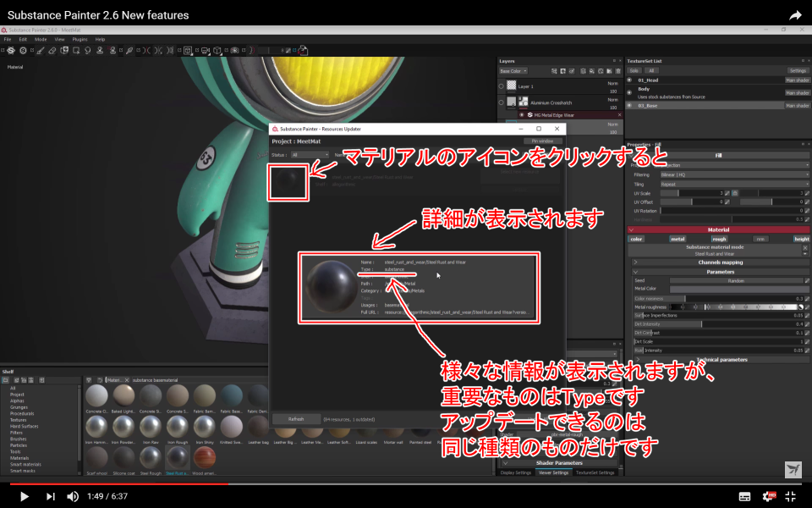812x508 pixels.
Task: Share the YouTube video
Action: (x=795, y=15)
